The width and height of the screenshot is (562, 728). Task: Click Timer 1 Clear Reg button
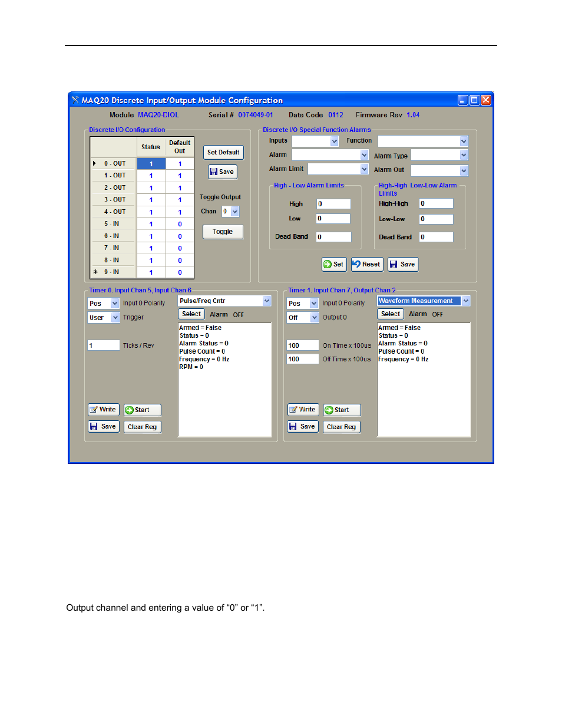click(342, 427)
